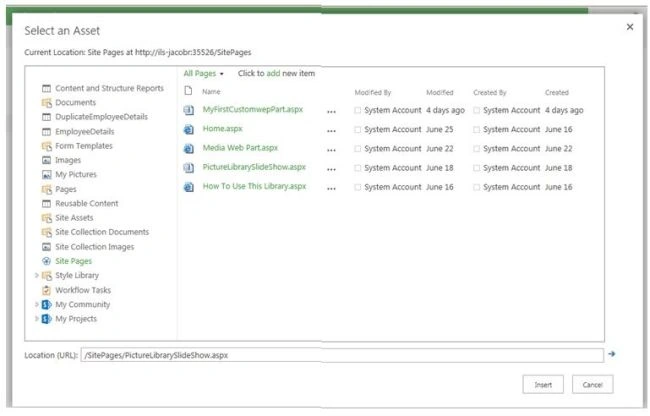Screen dimensions: 650x416
Task: Toggle Created By checkbox for MyFirstCustomwepPart.aspx
Action: tap(476, 110)
